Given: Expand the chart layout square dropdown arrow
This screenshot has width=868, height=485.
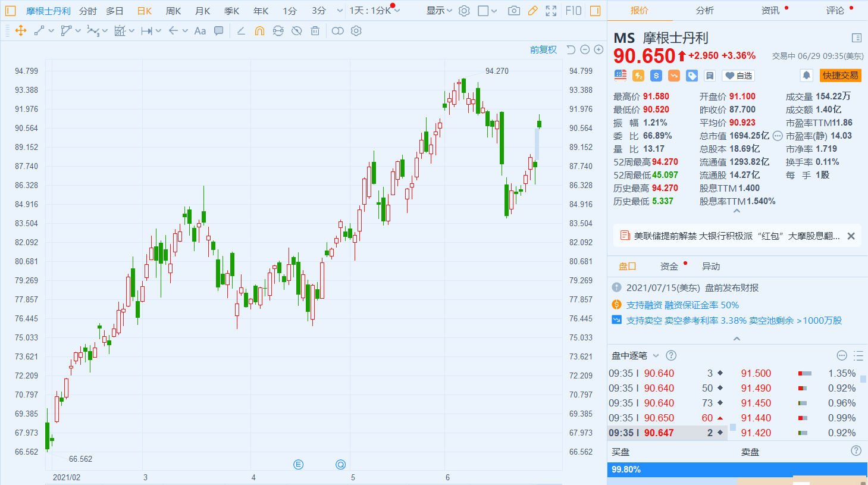Looking at the screenshot, I should (x=494, y=11).
